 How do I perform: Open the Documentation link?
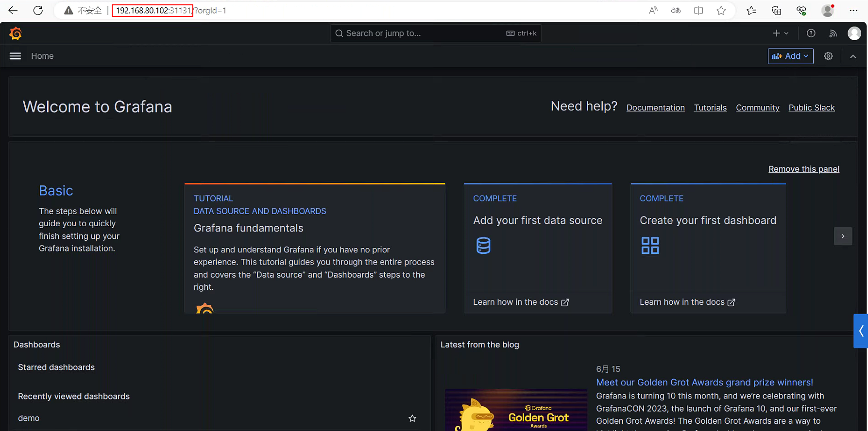[655, 108]
